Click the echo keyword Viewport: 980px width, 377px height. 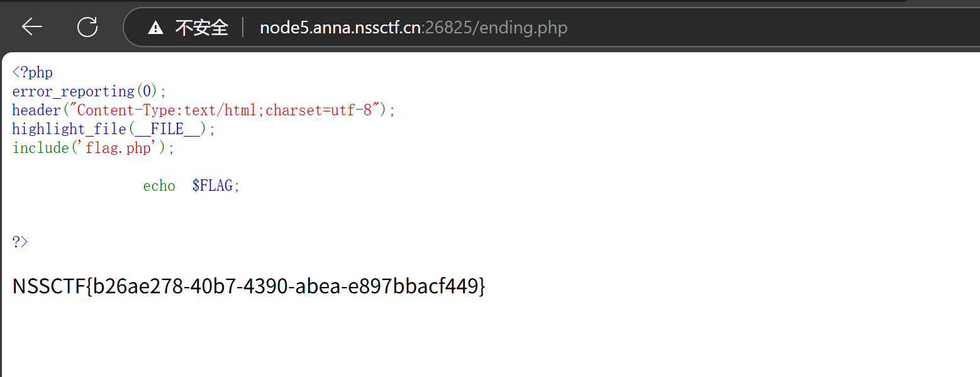[x=159, y=186]
